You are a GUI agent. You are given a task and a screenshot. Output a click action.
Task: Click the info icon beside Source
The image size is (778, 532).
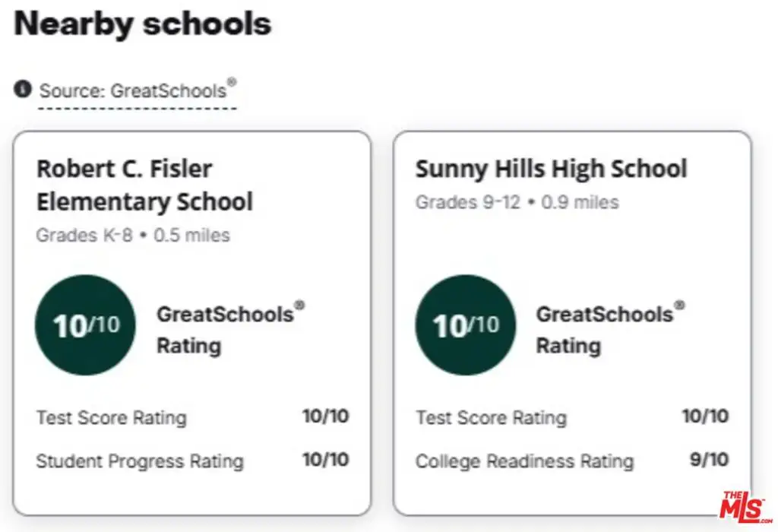22,90
